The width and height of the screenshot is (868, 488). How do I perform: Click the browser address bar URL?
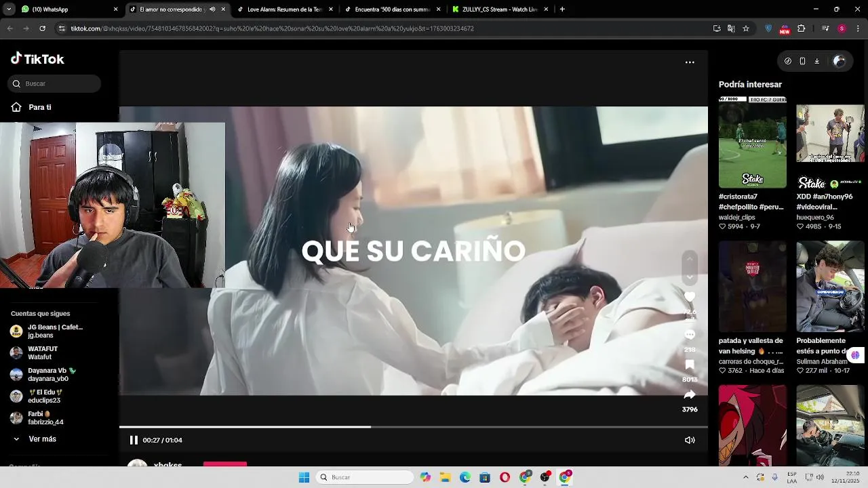click(x=271, y=28)
